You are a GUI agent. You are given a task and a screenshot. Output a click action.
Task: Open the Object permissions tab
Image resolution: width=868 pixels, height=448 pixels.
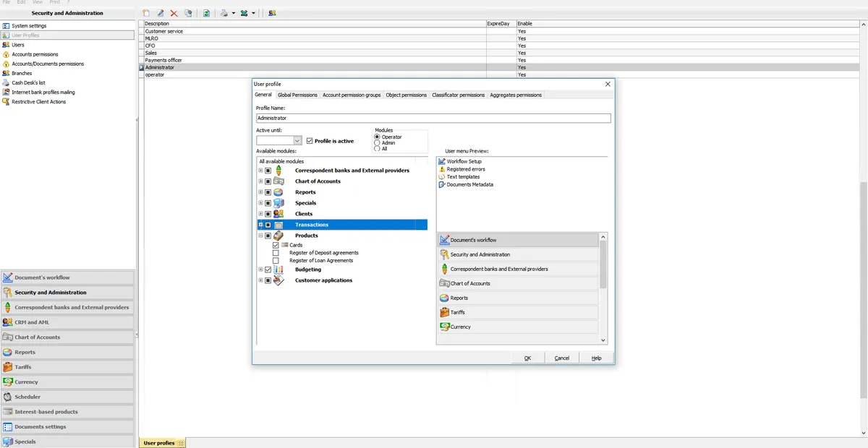(406, 95)
